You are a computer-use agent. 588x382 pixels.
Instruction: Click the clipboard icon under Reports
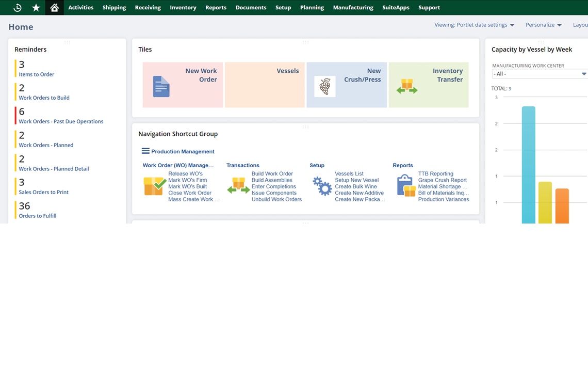click(x=406, y=186)
